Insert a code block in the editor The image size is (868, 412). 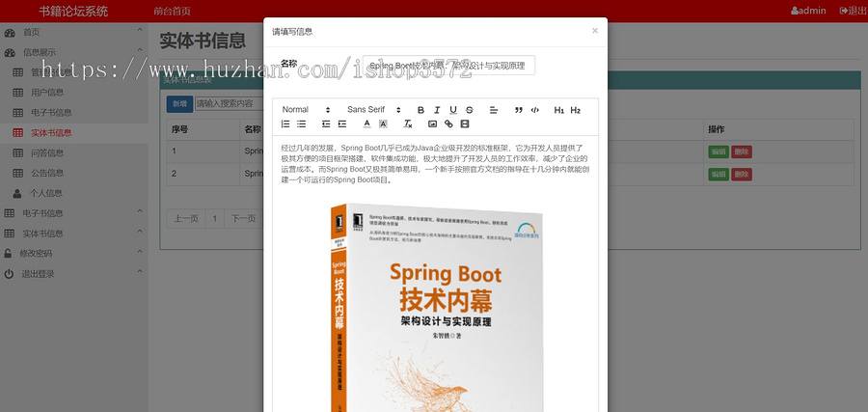tap(534, 110)
